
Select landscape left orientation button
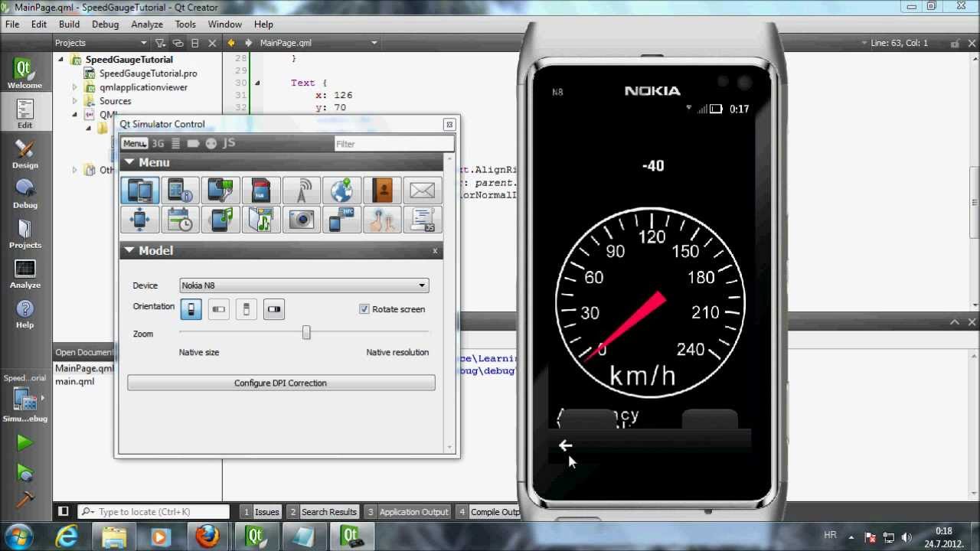click(x=218, y=309)
